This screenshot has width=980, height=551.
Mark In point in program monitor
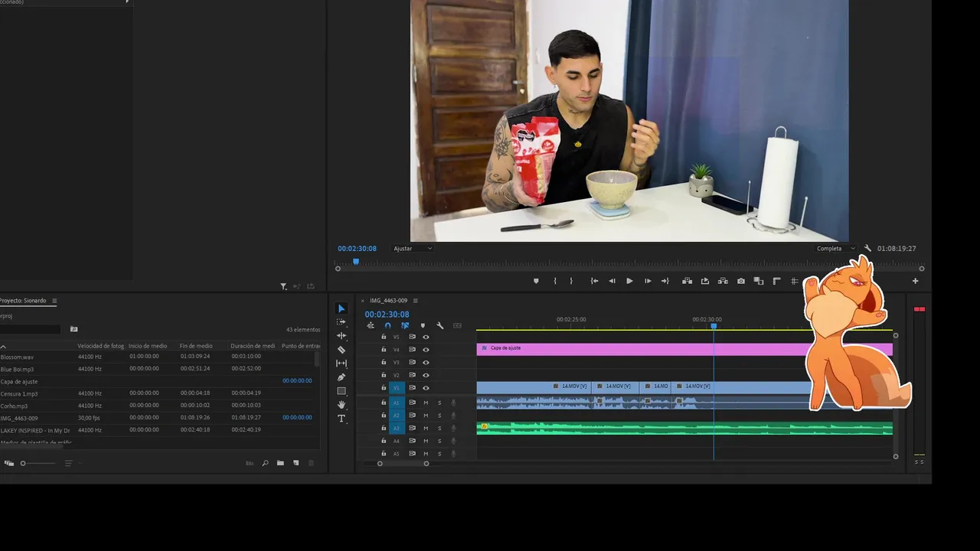pos(555,281)
